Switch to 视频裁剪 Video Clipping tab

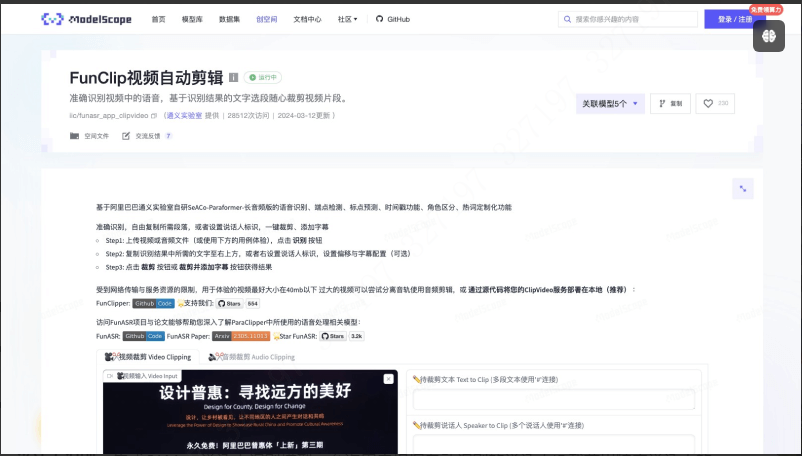(x=148, y=357)
